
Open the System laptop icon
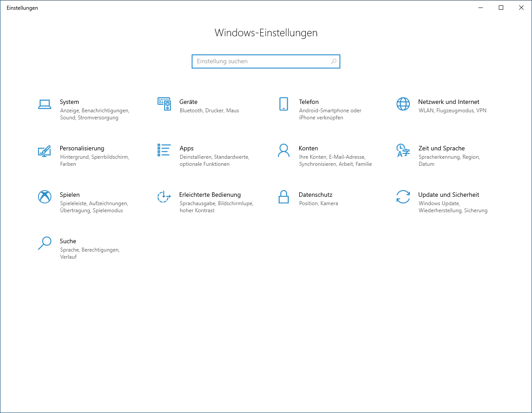click(x=45, y=104)
